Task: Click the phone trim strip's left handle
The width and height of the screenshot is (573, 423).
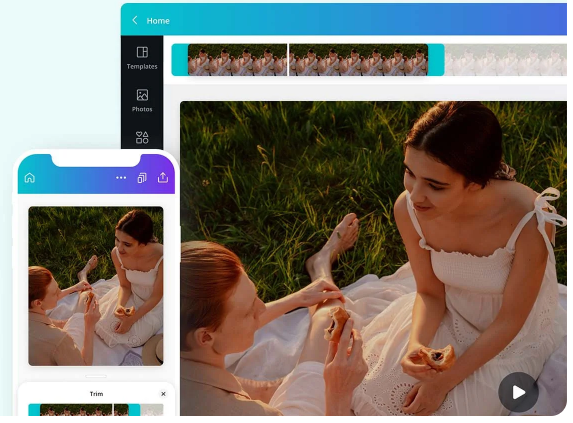Action: 34,410
